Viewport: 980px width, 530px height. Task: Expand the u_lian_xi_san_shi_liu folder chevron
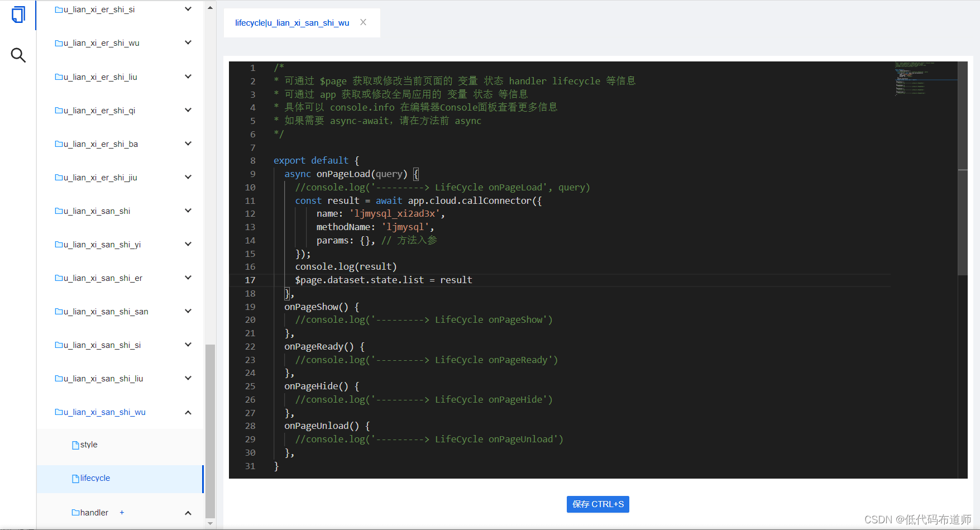click(188, 378)
